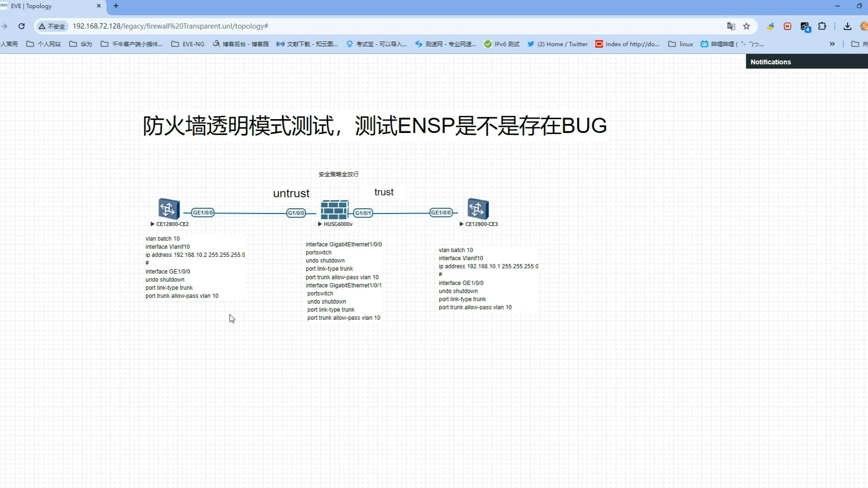Screen dimensions: 868x488
Task: Click the CE12800-CE2 switch node icon
Action: [169, 209]
